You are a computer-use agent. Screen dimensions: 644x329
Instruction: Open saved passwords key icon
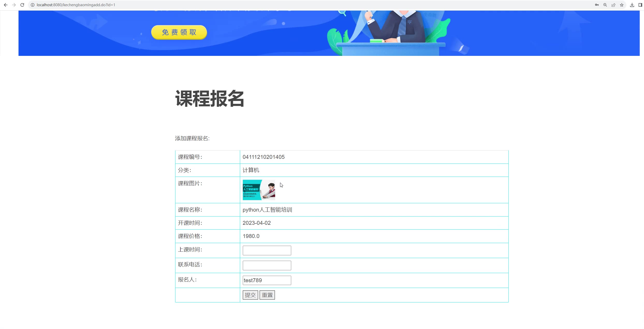point(597,5)
